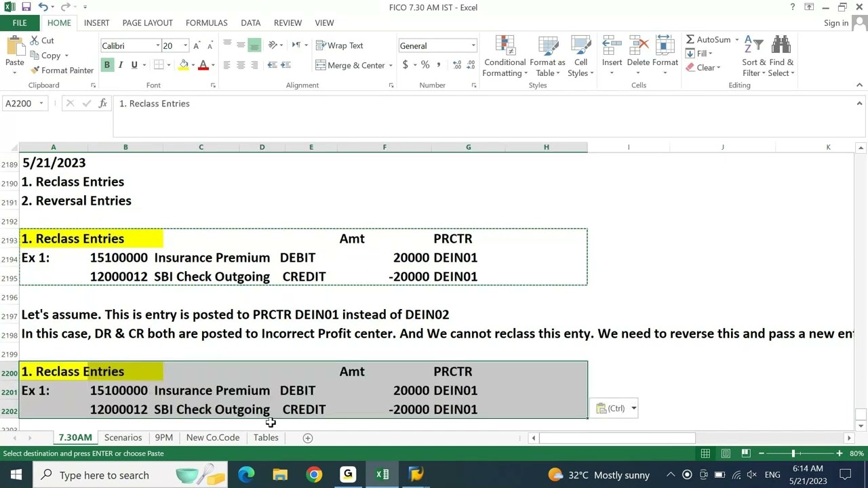868x488 pixels.
Task: Expand the AutoSum dropdown arrow
Action: (736, 39)
